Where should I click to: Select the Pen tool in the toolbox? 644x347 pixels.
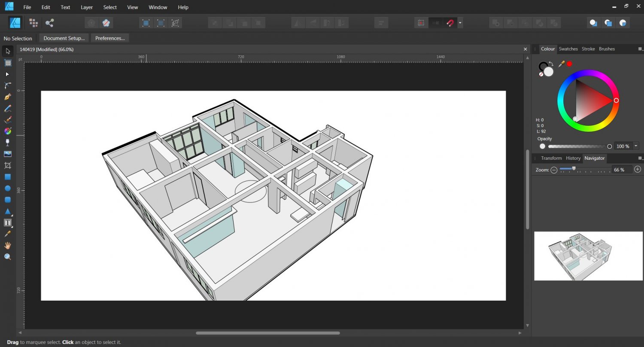8,97
